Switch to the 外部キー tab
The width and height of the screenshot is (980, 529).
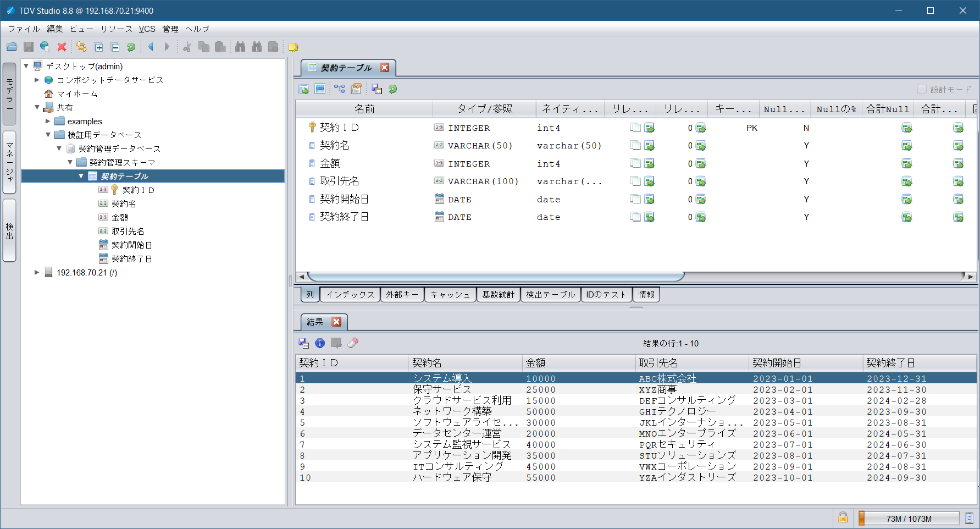click(x=402, y=295)
